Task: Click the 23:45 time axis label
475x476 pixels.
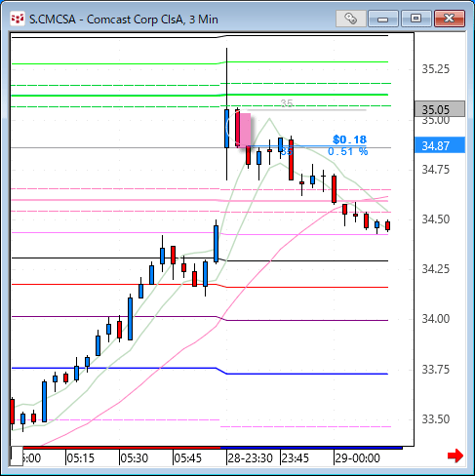Action: [295, 458]
